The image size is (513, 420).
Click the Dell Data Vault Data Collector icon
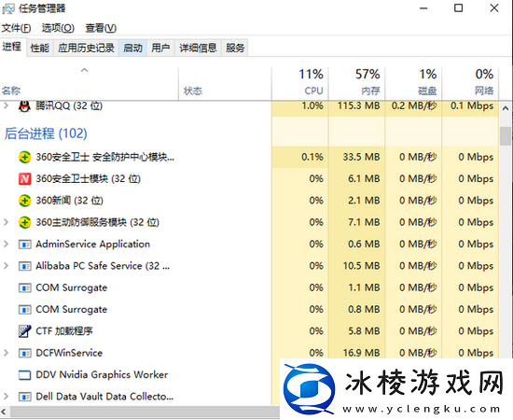pos(24,397)
